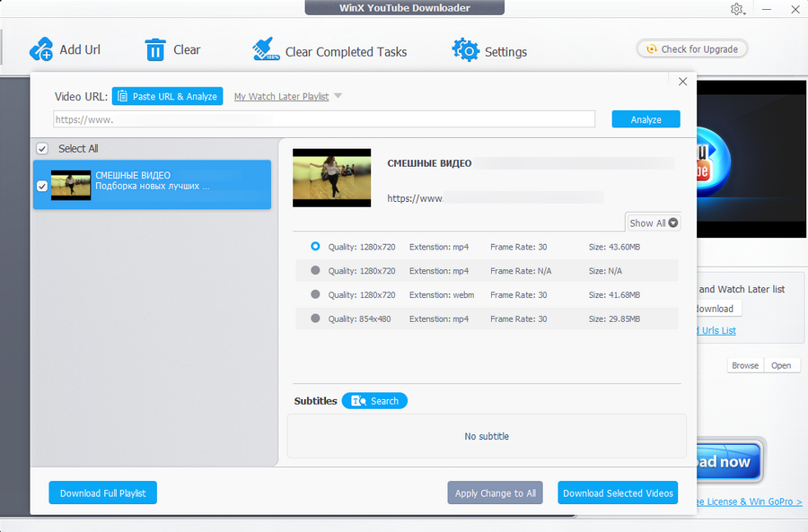Expand the Show All formats dropdown
Screen dimensions: 808x532
pos(654,223)
